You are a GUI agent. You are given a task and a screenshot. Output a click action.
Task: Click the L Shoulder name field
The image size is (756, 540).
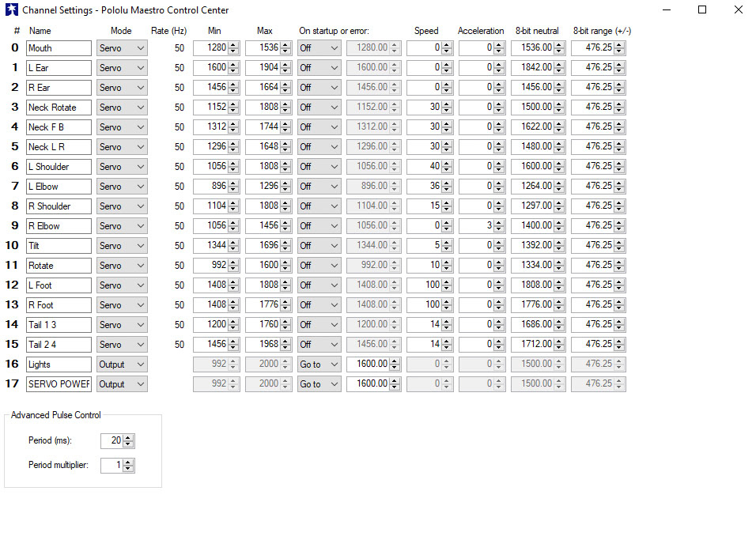(59, 167)
